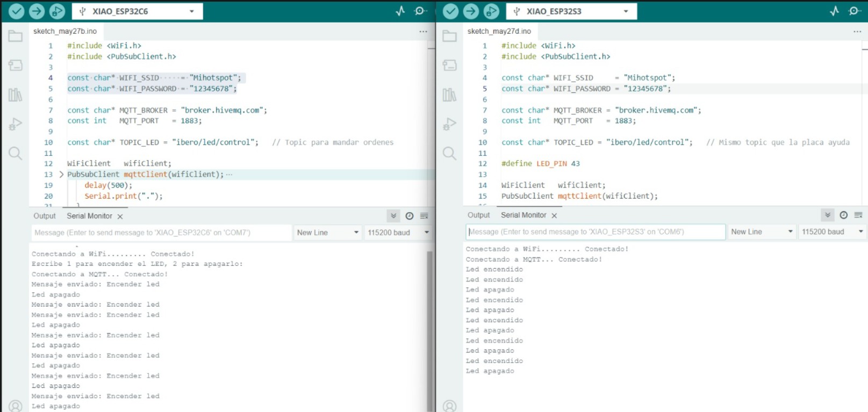868x412 pixels.
Task: Click Upload arrow in left XIAO_ESP32C6 window
Action: 37,11
